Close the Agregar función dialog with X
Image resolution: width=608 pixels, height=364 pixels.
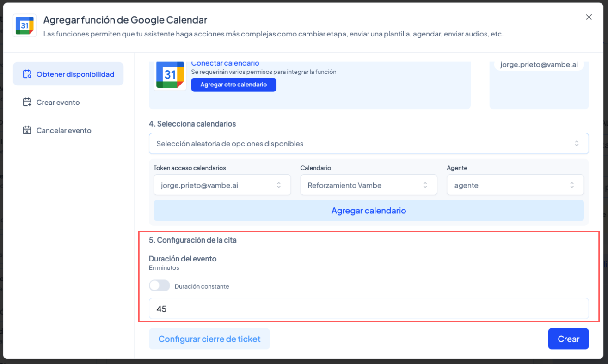(589, 17)
